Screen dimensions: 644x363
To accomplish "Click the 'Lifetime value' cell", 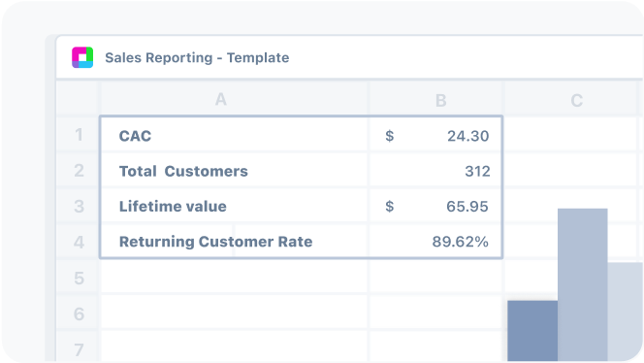I will pos(235,206).
